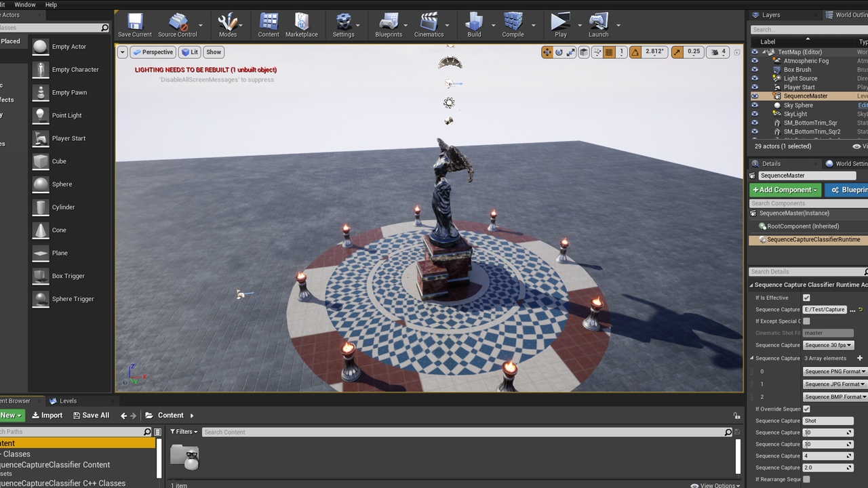Open the viewport Show menu
The image size is (868, 488).
214,52
